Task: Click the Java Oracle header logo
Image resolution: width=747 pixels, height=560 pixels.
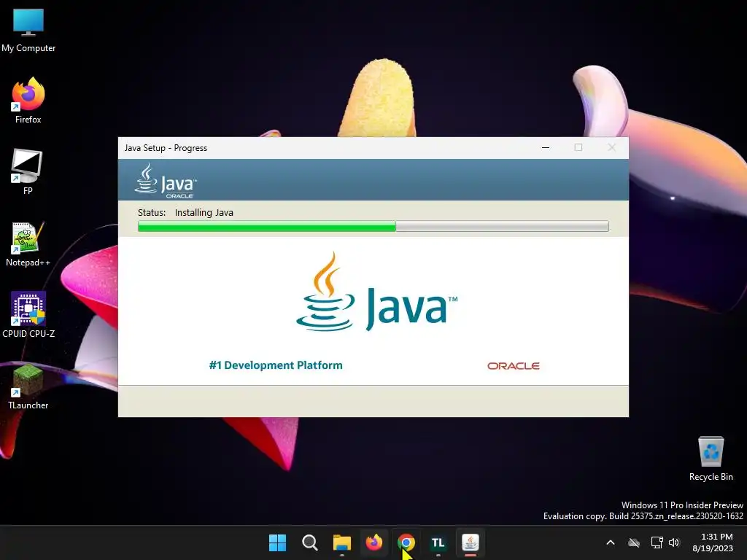Action: point(166,181)
